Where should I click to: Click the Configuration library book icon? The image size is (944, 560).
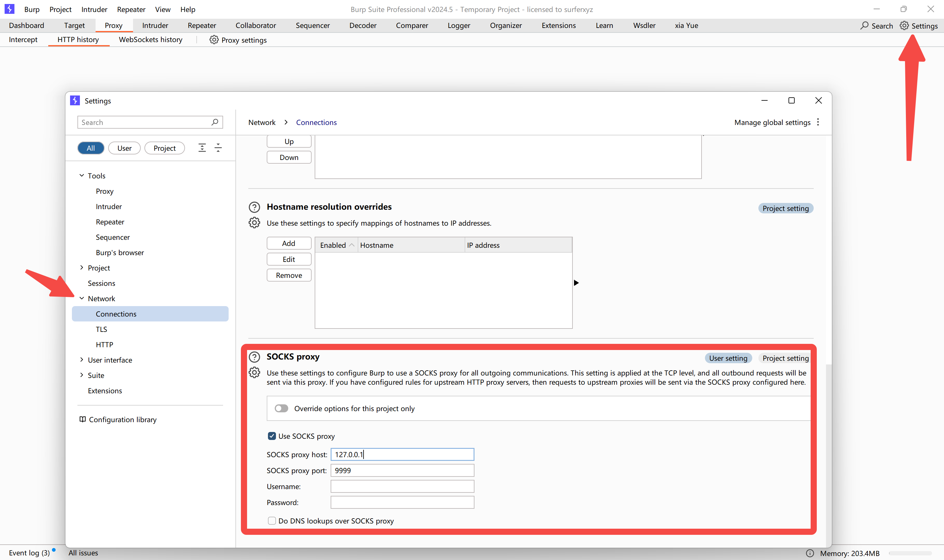point(82,419)
